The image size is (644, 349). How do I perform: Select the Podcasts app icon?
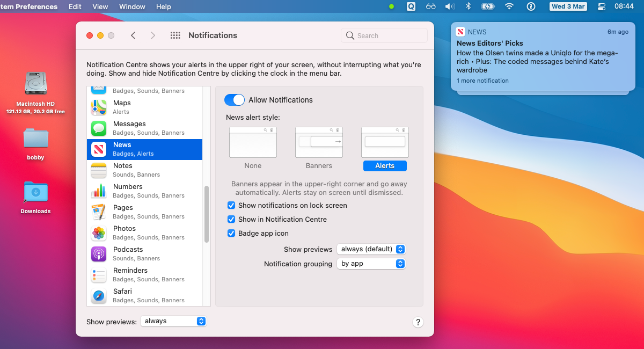tap(99, 253)
